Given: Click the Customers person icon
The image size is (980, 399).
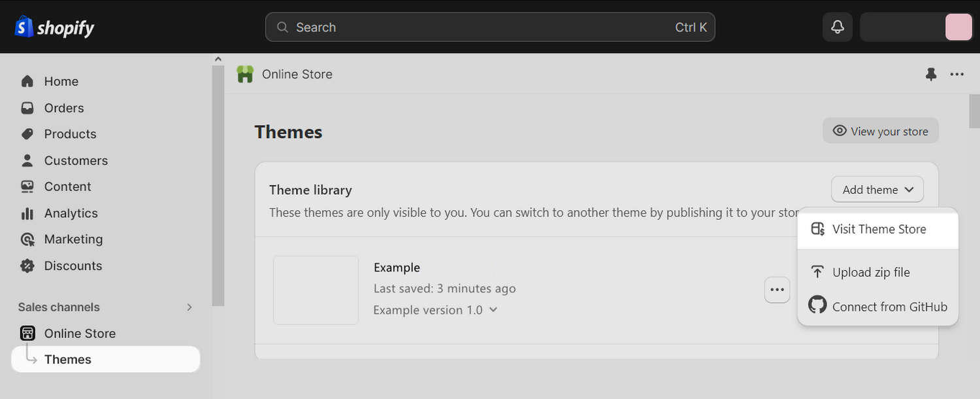Looking at the screenshot, I should 27,160.
